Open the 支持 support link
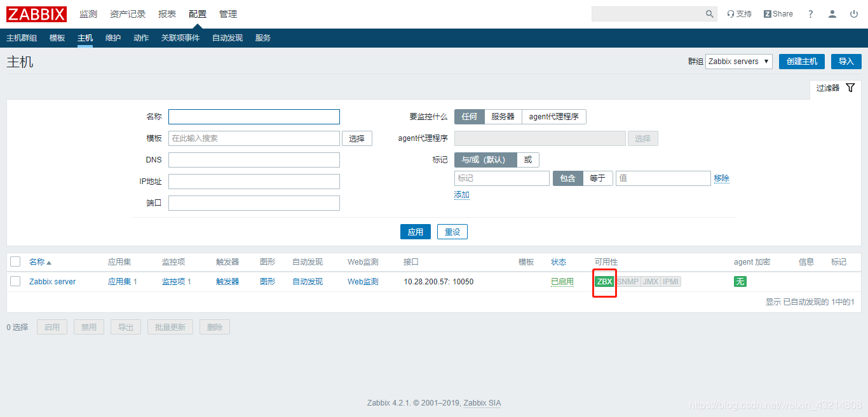 (x=739, y=14)
